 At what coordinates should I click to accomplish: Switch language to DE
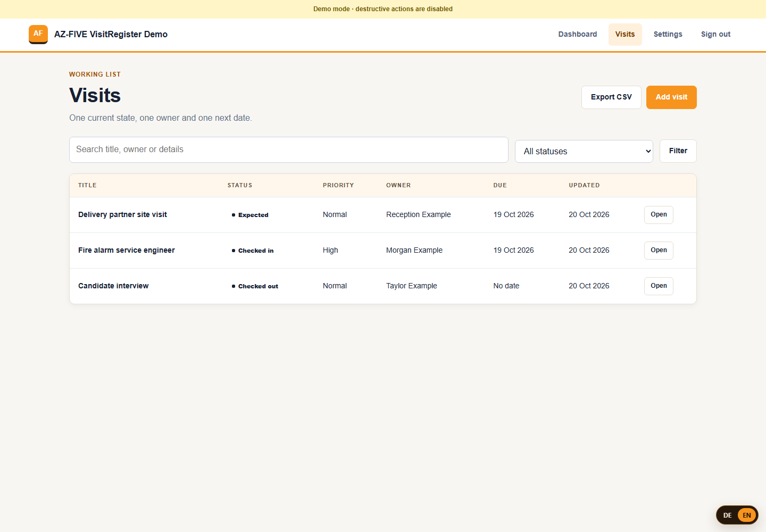tap(727, 516)
